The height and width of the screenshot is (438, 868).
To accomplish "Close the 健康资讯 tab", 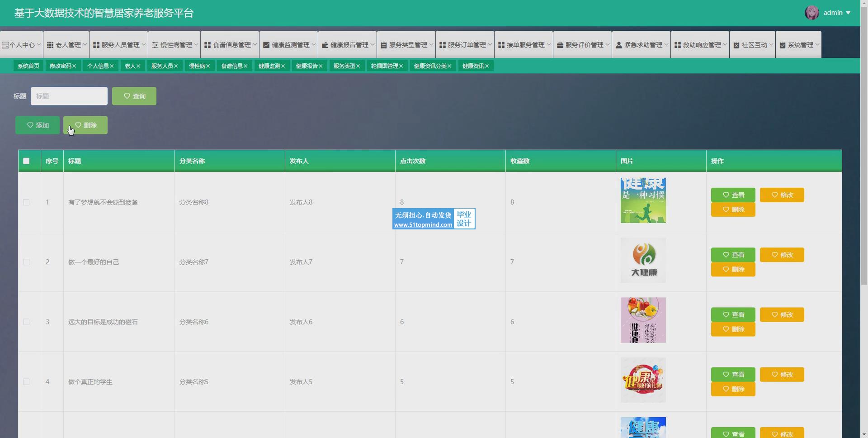I will [487, 66].
